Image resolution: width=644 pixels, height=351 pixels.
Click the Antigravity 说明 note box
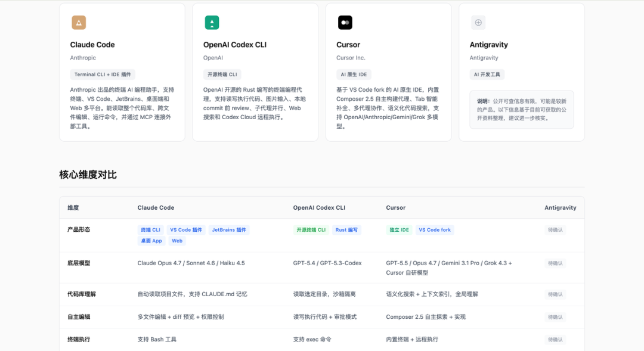522,110
